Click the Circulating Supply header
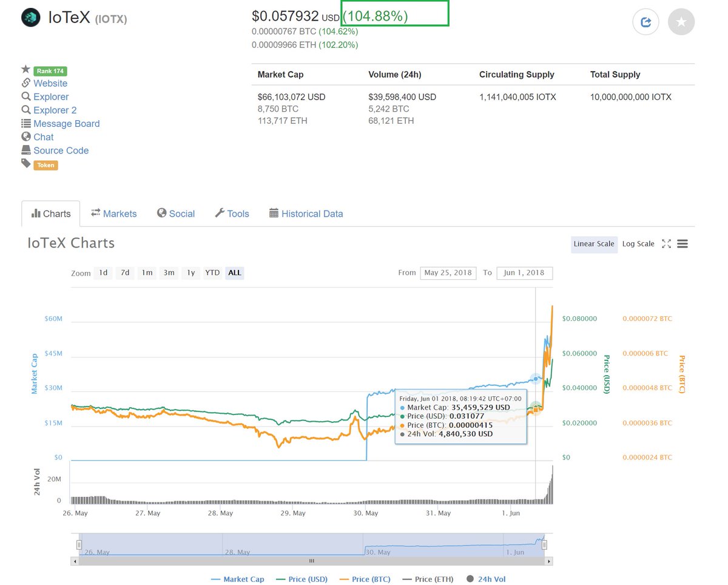 coord(517,75)
